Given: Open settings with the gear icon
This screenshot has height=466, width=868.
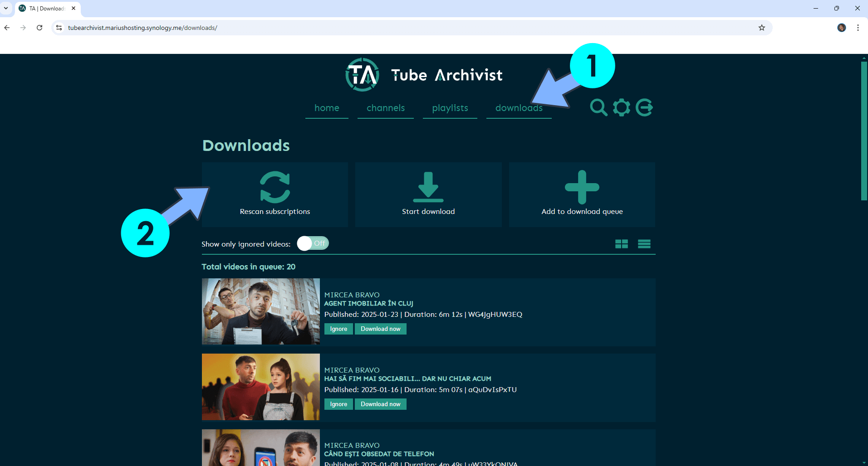Looking at the screenshot, I should pos(622,107).
